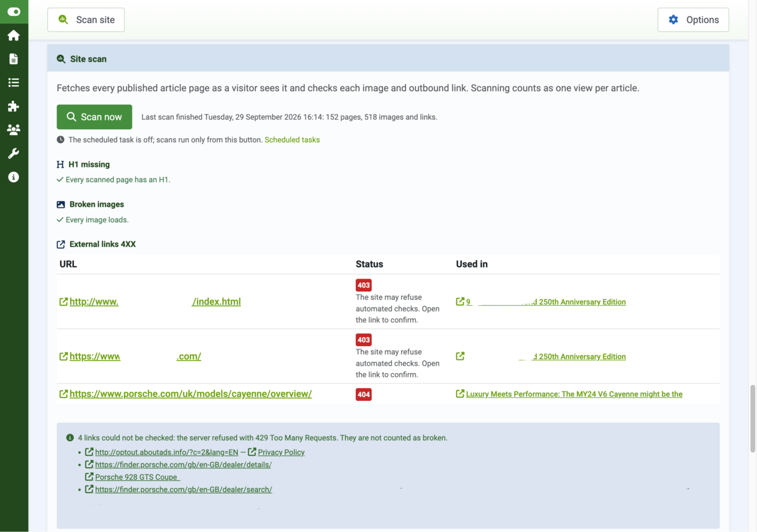Open the Porsche Cayenne overview URL
757x532 pixels.
[191, 394]
